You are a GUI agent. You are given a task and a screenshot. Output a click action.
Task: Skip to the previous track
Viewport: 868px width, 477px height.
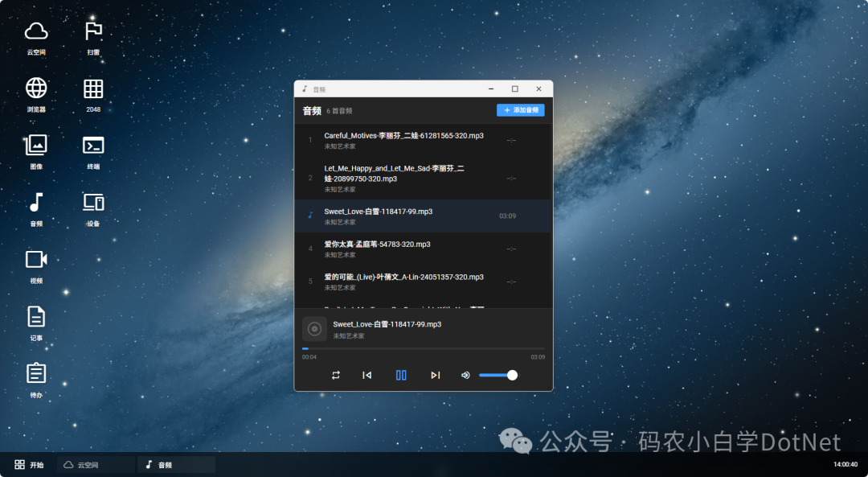coord(367,375)
